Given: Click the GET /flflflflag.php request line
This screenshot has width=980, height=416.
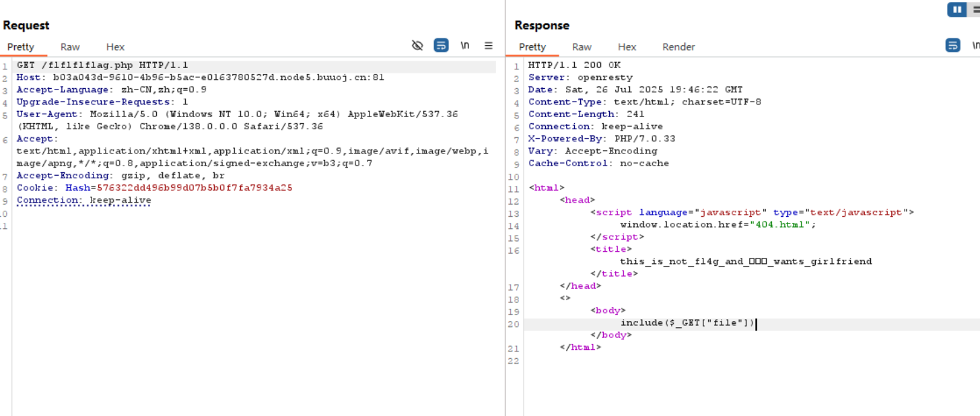Looking at the screenshot, I should pyautogui.click(x=102, y=65).
